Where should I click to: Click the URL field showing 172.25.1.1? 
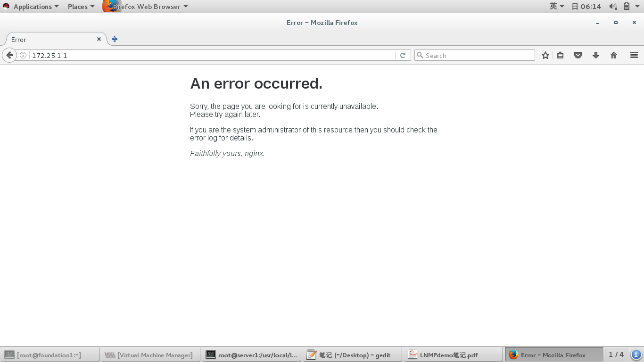tap(213, 55)
